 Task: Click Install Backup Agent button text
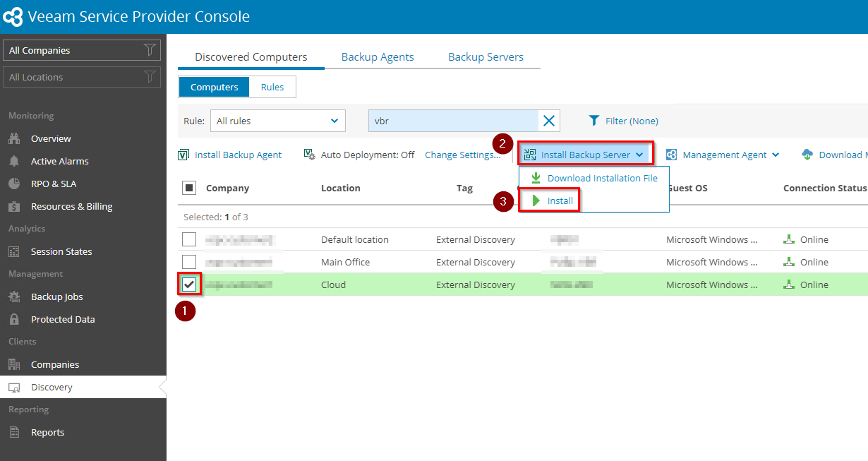click(238, 155)
